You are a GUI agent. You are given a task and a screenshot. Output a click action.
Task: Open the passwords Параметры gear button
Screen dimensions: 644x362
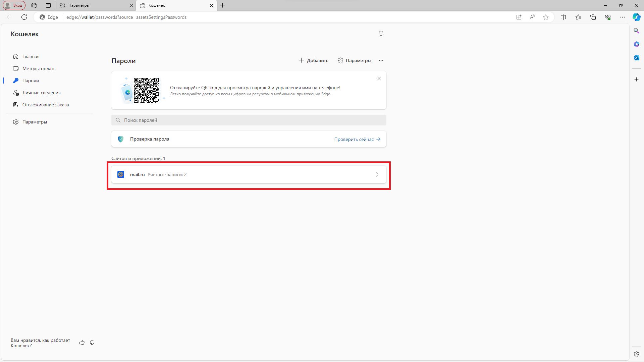click(354, 60)
